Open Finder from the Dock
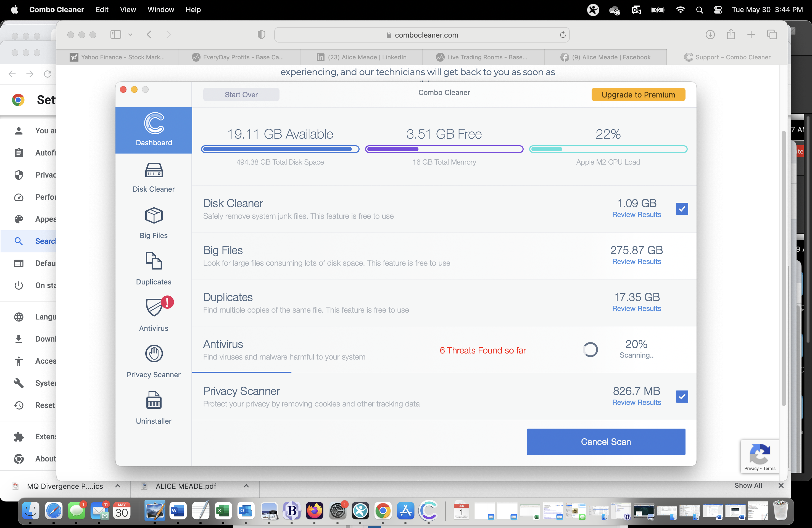Viewport: 812px width, 528px height. tap(30, 511)
